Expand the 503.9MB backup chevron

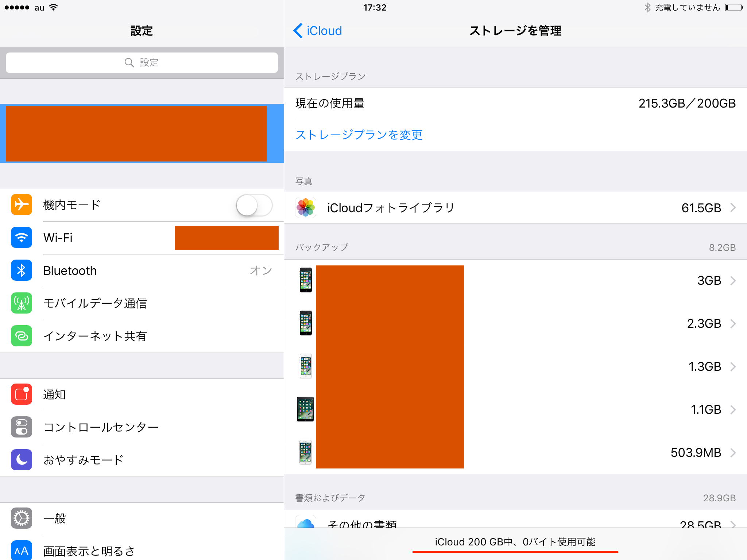point(733,453)
